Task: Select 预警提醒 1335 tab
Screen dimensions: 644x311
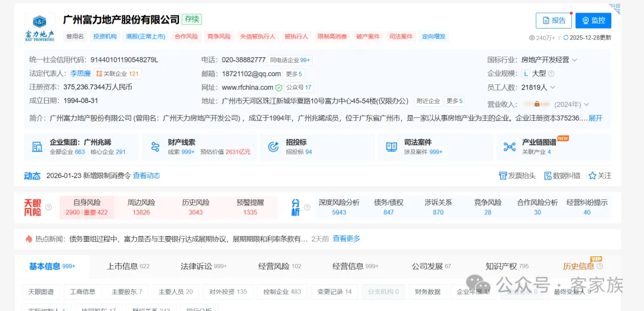Action: pyautogui.click(x=250, y=207)
